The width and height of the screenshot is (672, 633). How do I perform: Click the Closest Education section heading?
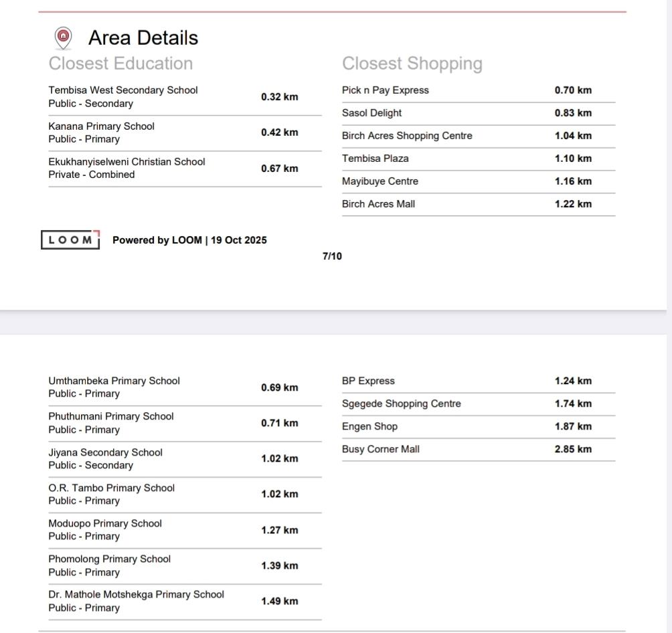click(x=120, y=64)
